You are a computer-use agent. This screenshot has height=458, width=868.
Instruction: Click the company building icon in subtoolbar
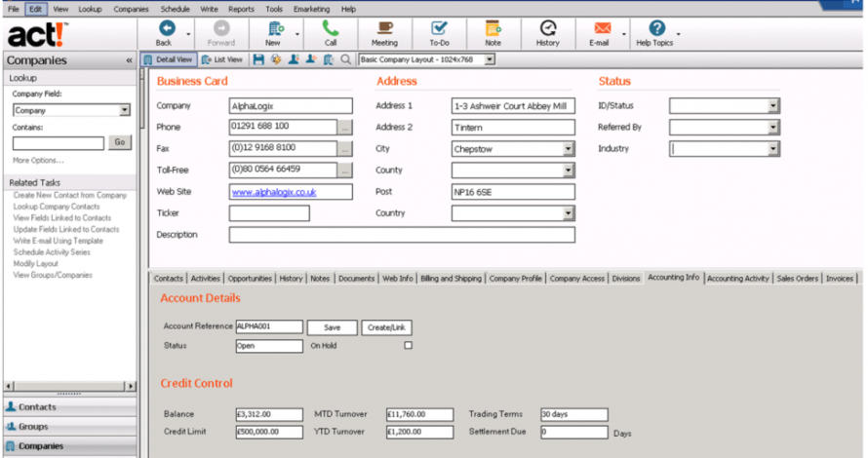tap(329, 59)
